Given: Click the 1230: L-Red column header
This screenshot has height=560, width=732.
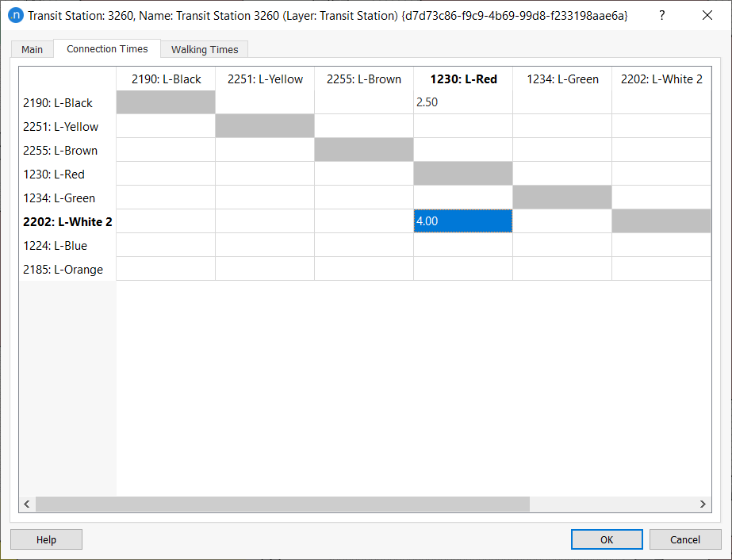Looking at the screenshot, I should pyautogui.click(x=462, y=79).
